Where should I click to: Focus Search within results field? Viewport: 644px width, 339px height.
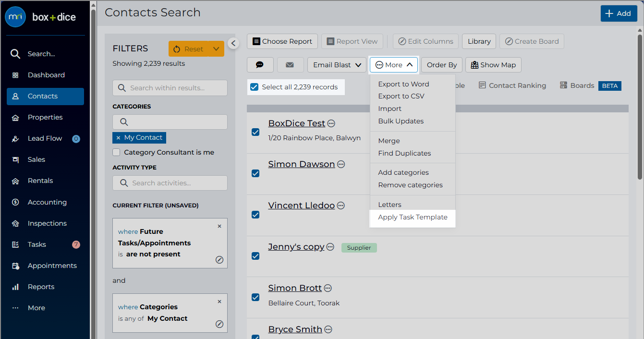170,88
